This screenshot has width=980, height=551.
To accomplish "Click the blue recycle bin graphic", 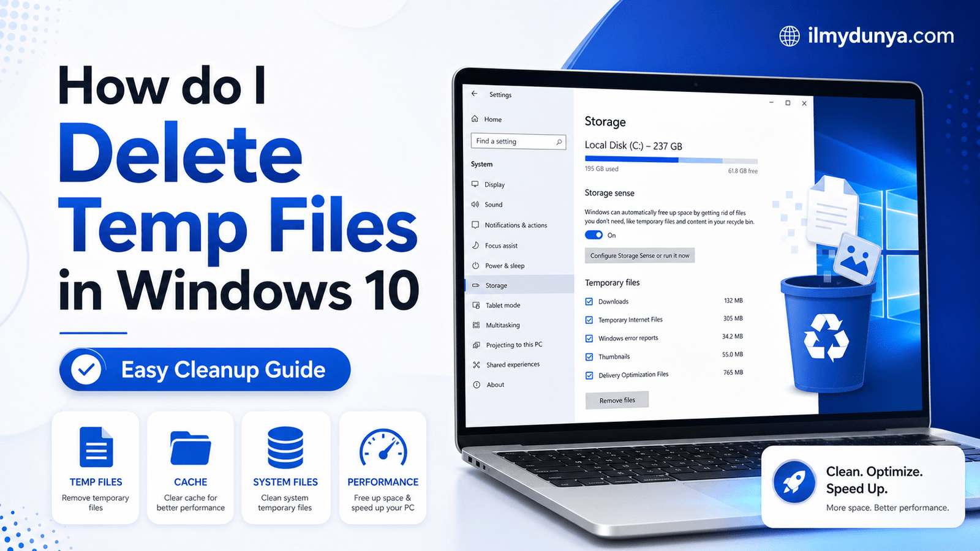I will pyautogui.click(x=827, y=334).
